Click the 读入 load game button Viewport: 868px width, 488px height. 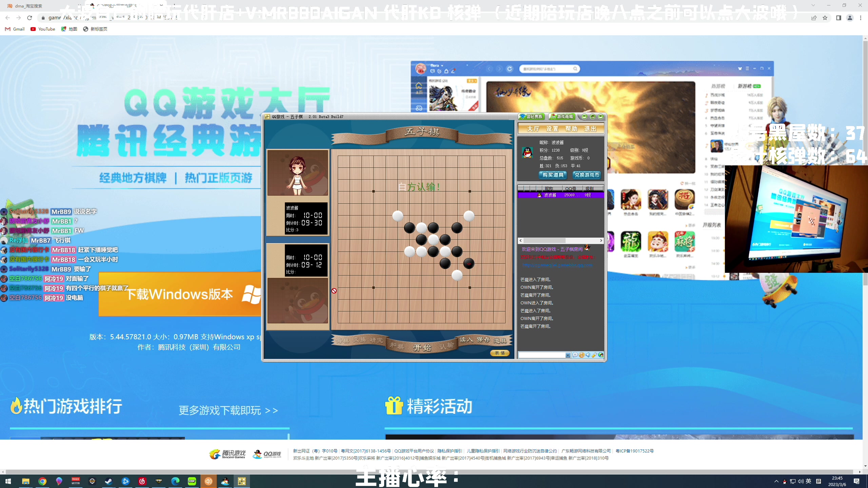click(x=466, y=340)
